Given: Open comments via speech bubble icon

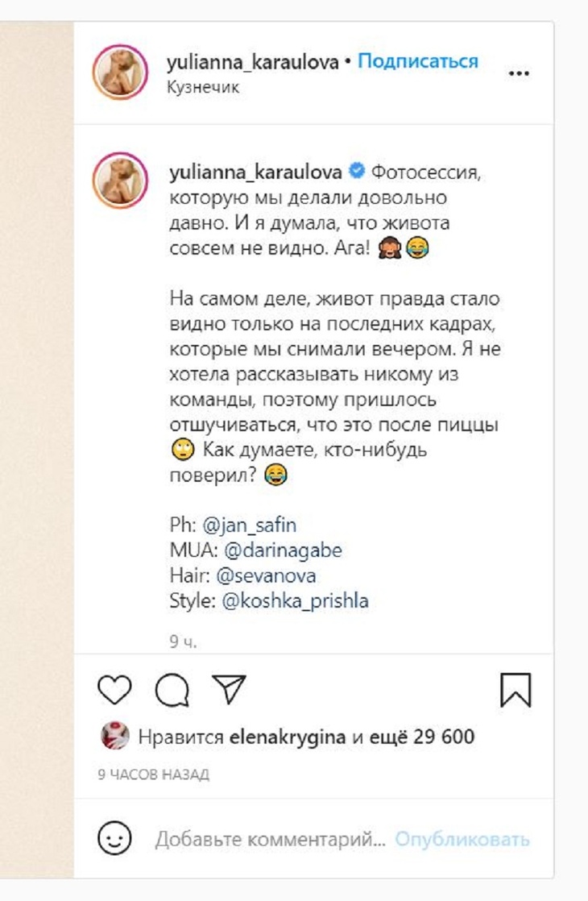Looking at the screenshot, I should (x=172, y=691).
